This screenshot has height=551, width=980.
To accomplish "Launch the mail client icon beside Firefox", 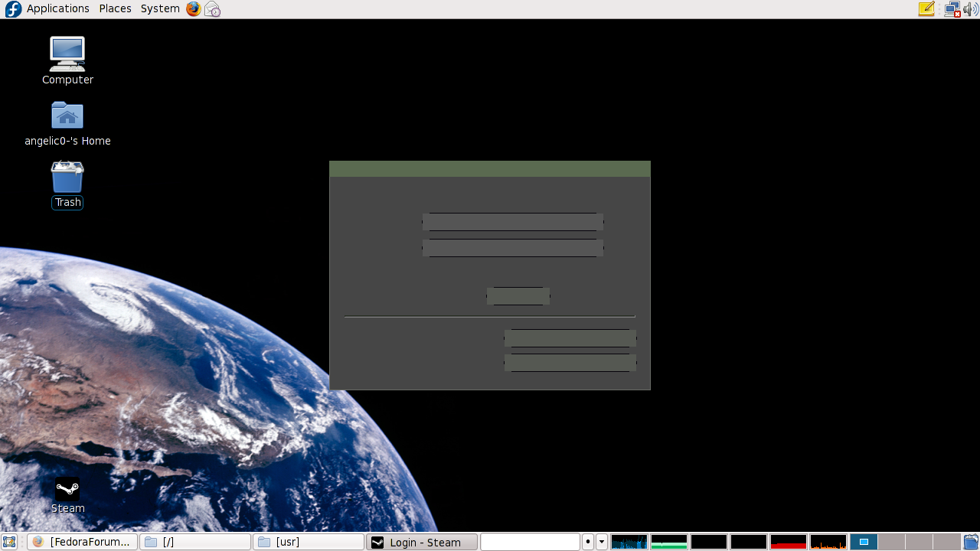I will tap(213, 9).
